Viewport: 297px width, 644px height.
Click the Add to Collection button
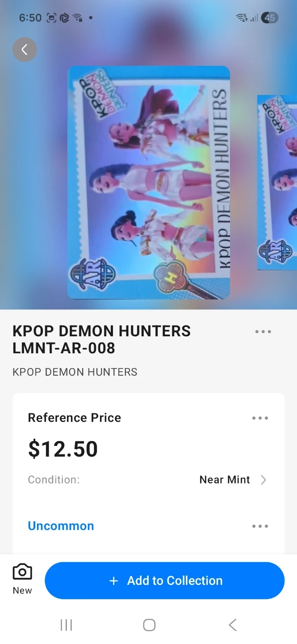tap(164, 580)
